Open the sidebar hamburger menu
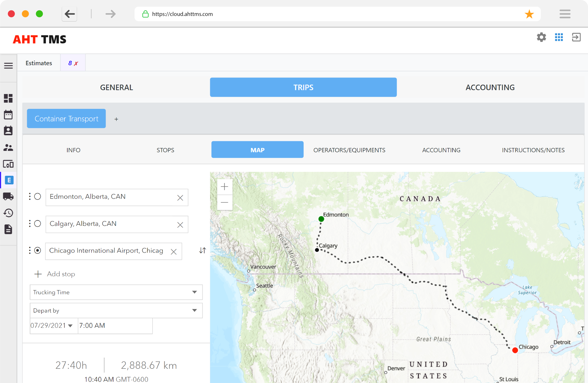The height and width of the screenshot is (383, 588). (8, 66)
